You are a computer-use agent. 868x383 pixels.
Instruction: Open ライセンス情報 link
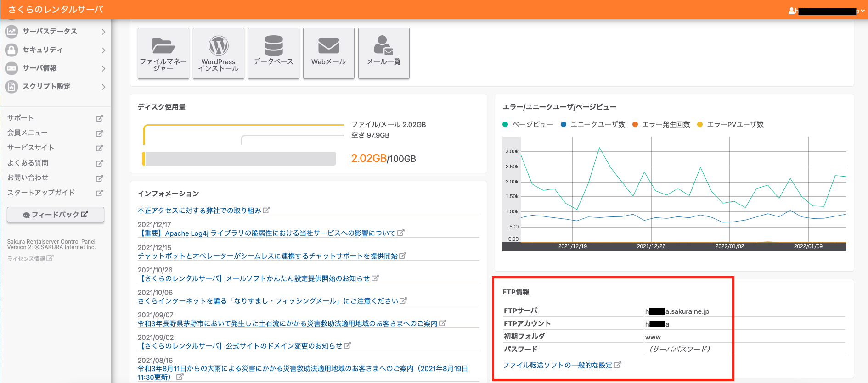point(26,259)
